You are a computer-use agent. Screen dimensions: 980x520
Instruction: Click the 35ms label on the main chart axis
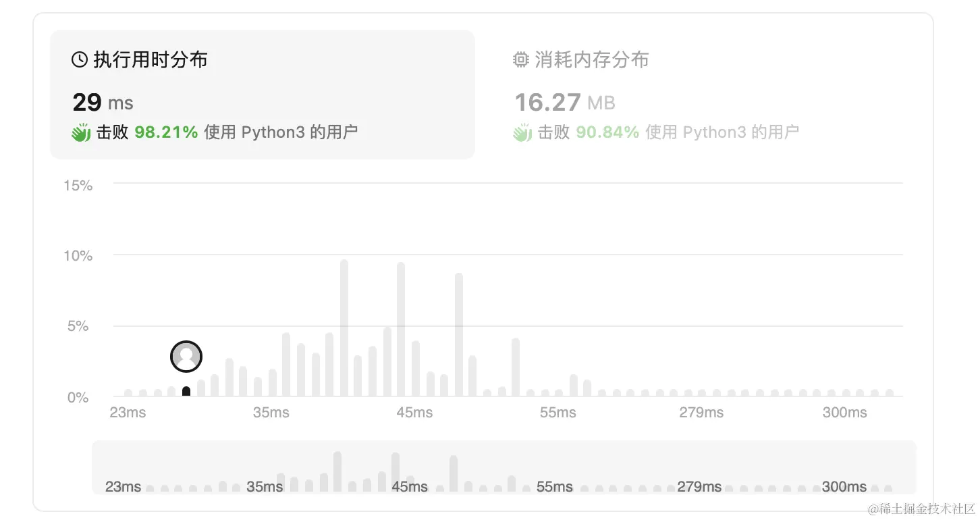click(x=271, y=413)
